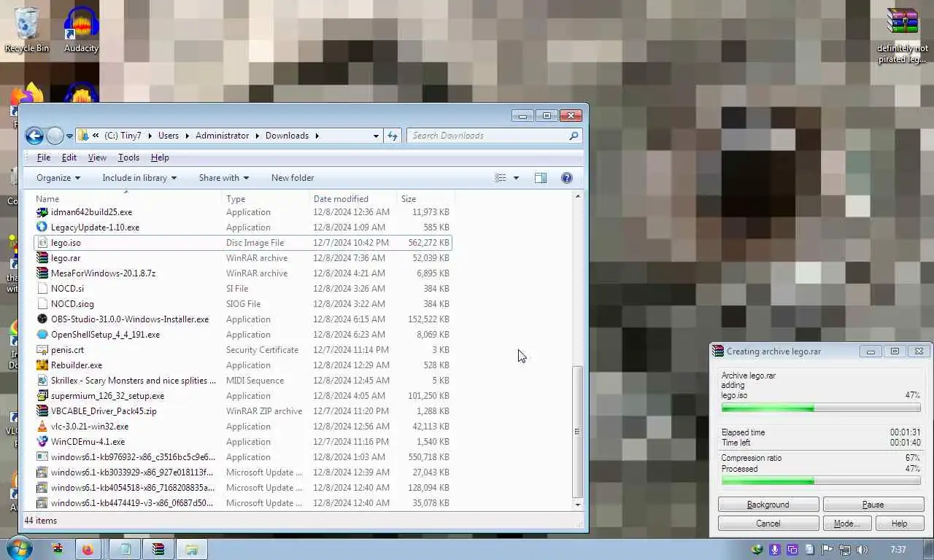
Task: Click the lego.iso file progress bar
Action: 821,408
